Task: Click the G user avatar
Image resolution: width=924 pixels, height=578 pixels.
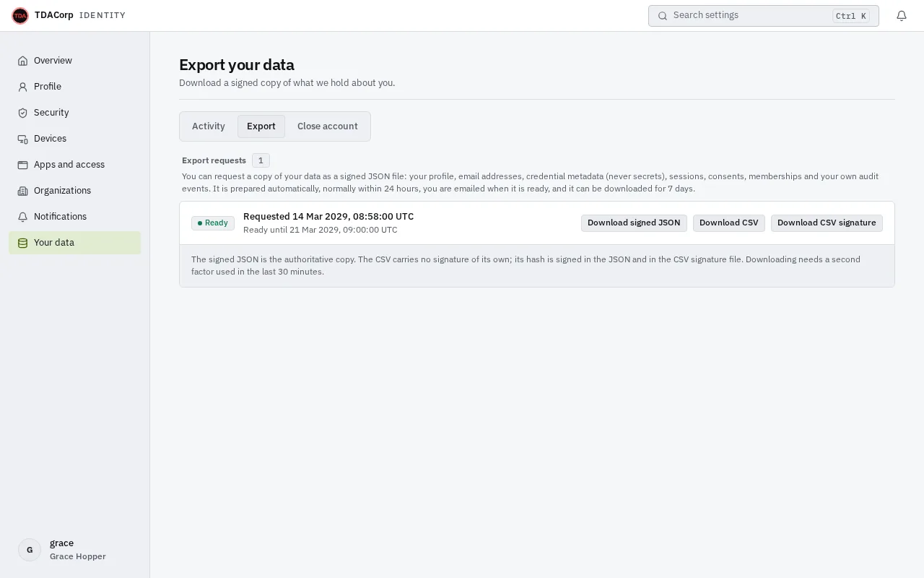Action: [x=30, y=550]
